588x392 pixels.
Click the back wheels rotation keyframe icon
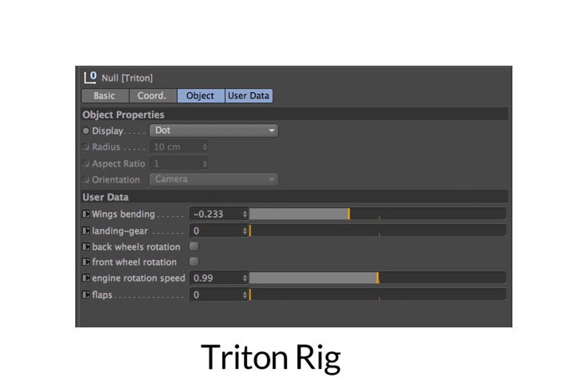click(86, 247)
